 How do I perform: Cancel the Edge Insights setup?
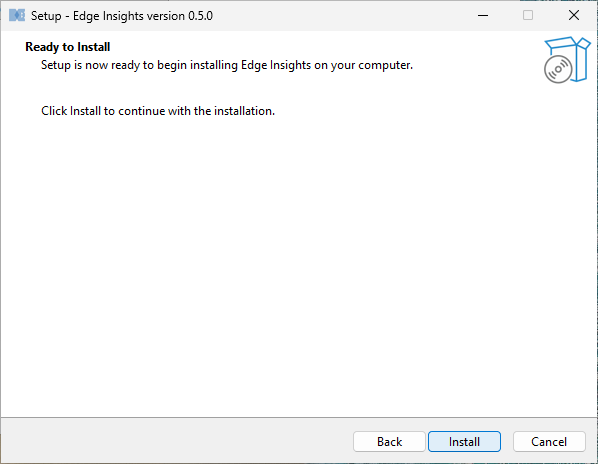pos(549,442)
